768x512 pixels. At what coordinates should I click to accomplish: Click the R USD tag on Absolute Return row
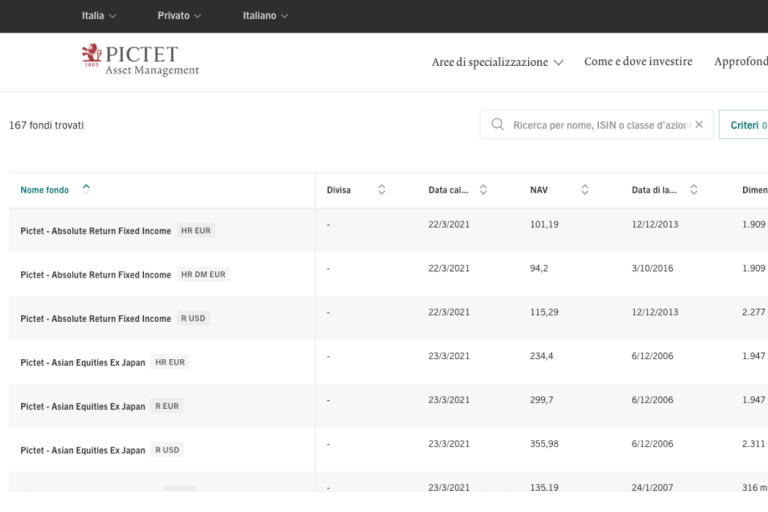tap(193, 318)
